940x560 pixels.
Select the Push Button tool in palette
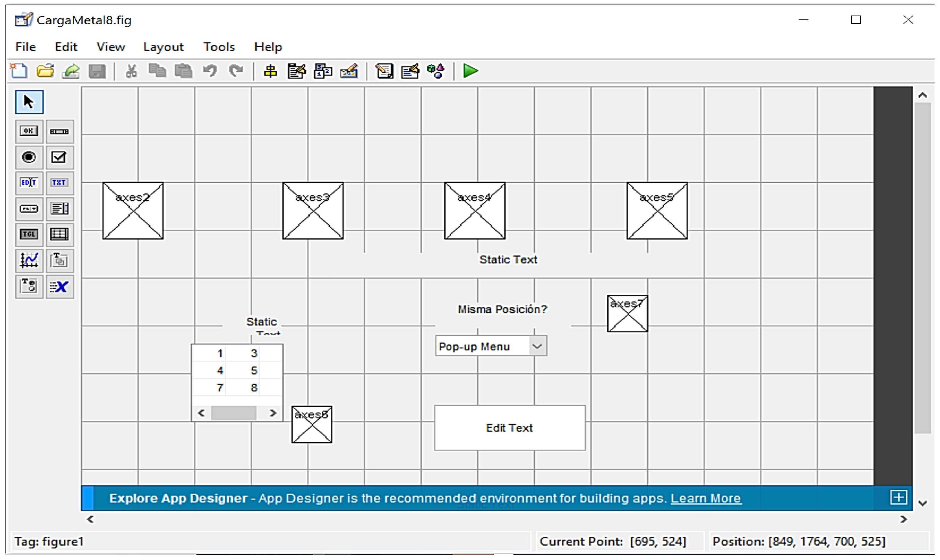coord(29,131)
